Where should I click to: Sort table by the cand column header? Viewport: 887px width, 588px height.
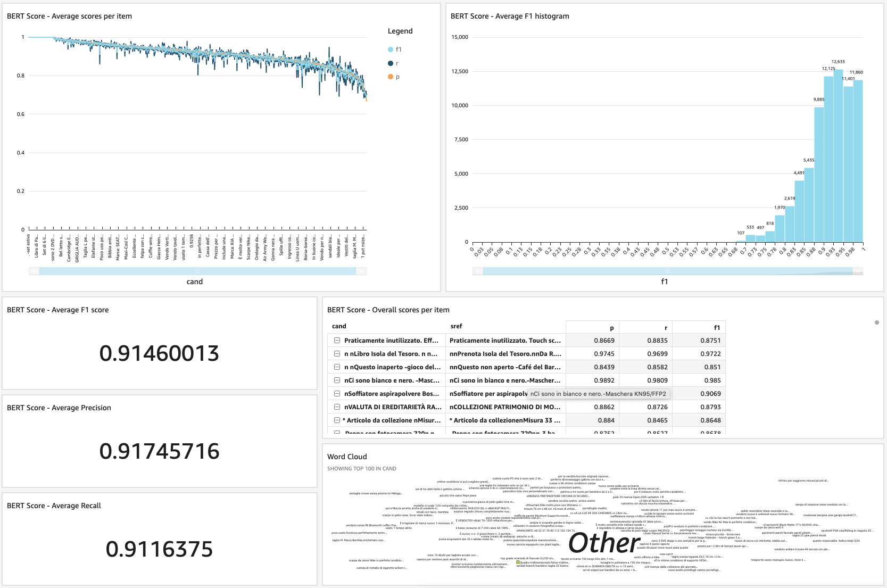click(x=339, y=326)
